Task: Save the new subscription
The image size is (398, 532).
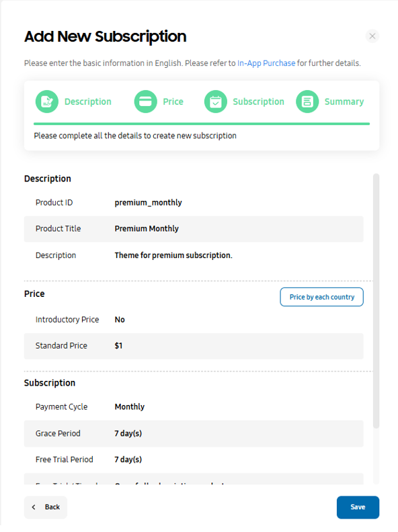Action: pyautogui.click(x=358, y=507)
